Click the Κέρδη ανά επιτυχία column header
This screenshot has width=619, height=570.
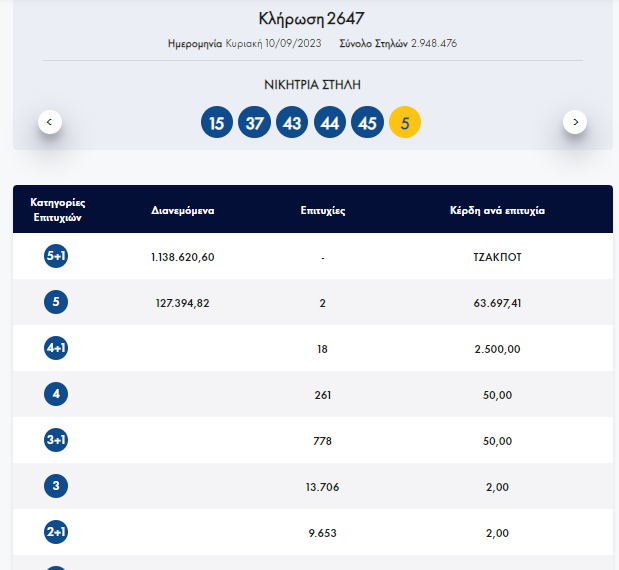(497, 211)
